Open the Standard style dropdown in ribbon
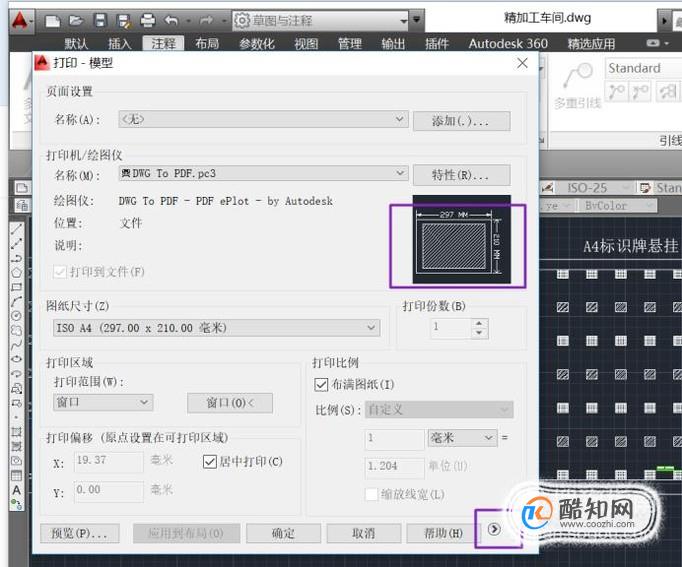Image resolution: width=682 pixels, height=567 pixels. [x=643, y=68]
